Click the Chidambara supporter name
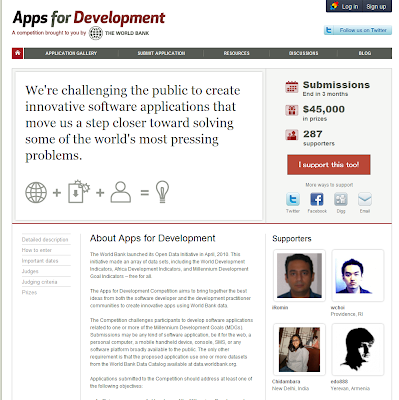 [286, 381]
